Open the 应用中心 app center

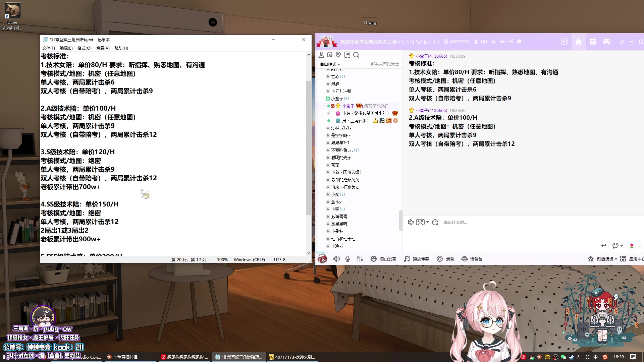[632, 259]
